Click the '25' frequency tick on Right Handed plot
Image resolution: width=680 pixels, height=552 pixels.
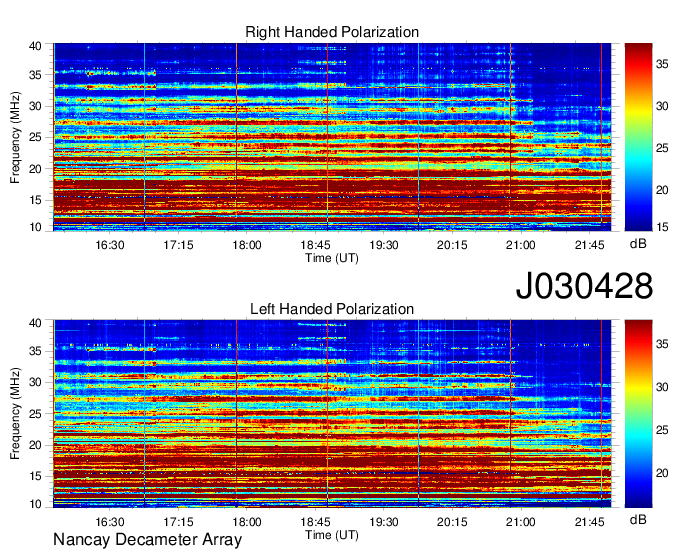click(35, 137)
